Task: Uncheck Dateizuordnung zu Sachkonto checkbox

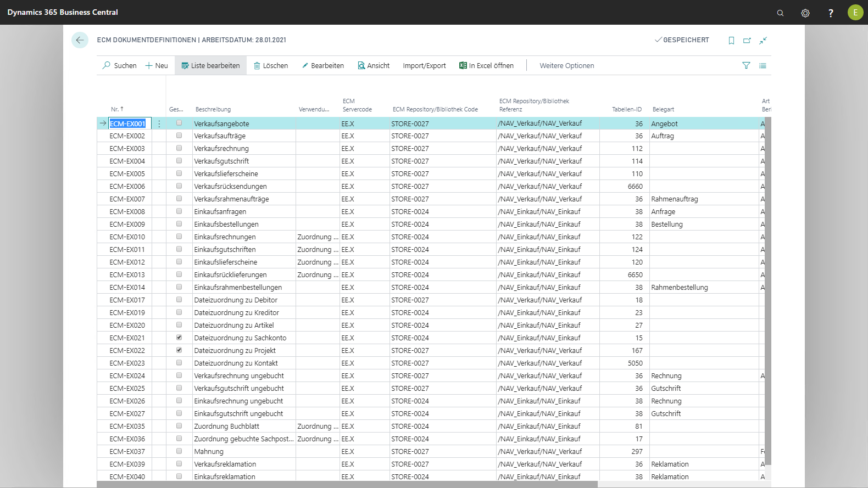Action: tap(179, 337)
